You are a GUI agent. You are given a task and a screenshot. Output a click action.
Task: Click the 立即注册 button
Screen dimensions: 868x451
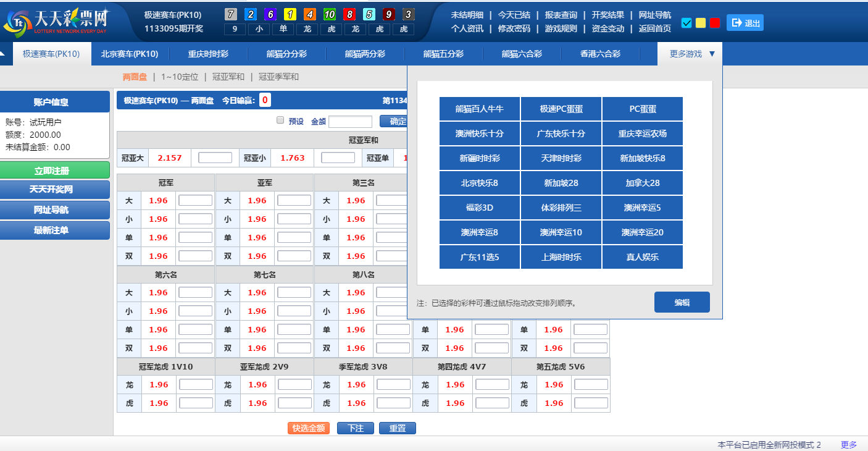click(54, 171)
